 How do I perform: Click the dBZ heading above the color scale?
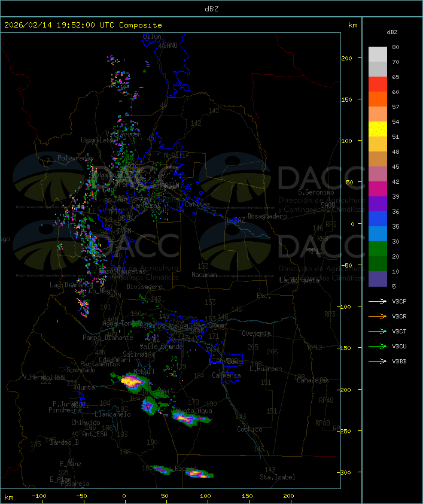coord(392,32)
